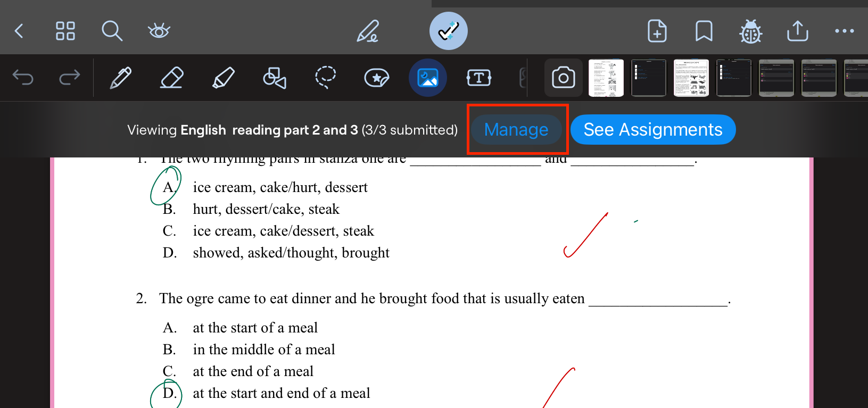Image resolution: width=868 pixels, height=408 pixels.
Task: Open the share and export menu
Action: [x=797, y=31]
